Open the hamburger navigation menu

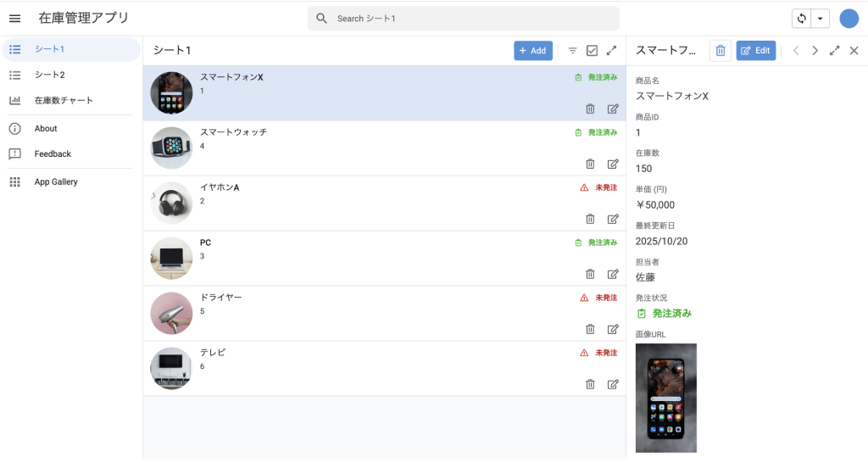(14, 19)
